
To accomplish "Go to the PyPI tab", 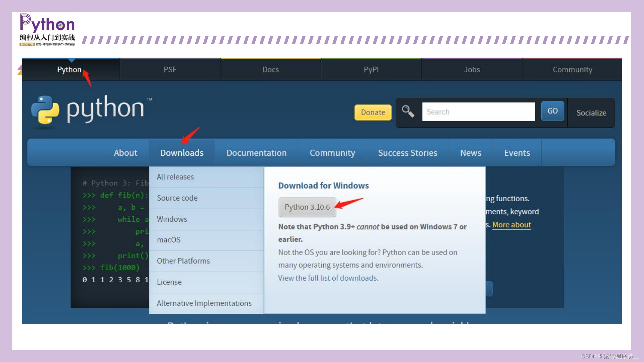I will (371, 70).
